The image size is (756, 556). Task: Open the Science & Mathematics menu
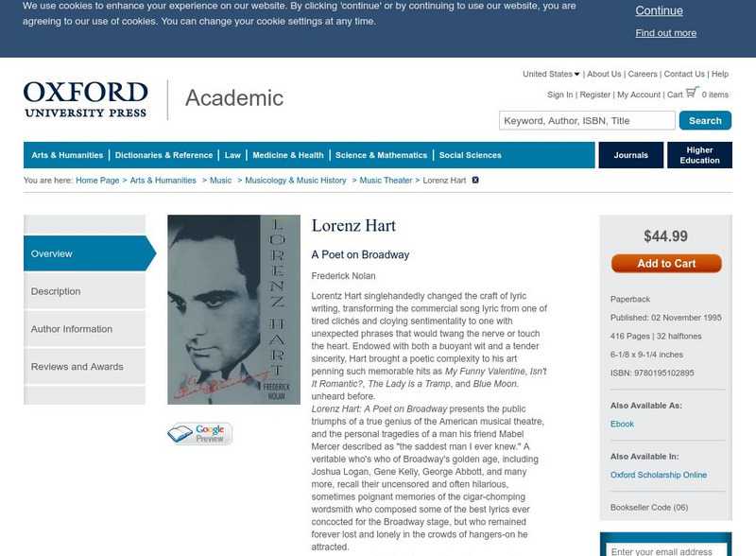tap(381, 155)
